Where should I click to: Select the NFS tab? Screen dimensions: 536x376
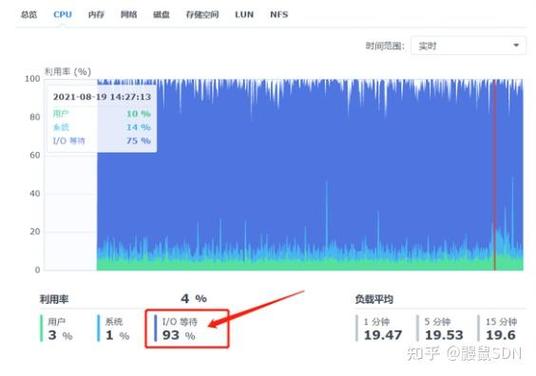pyautogui.click(x=279, y=15)
